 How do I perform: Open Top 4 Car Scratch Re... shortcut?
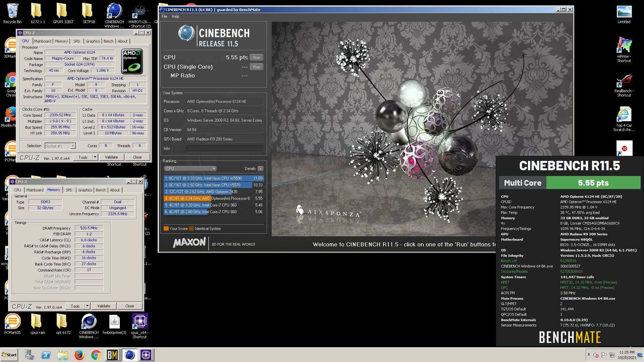coord(624,119)
